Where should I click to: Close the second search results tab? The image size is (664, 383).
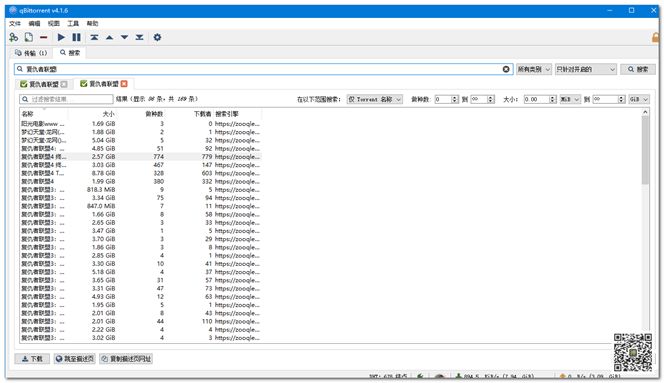pyautogui.click(x=124, y=84)
